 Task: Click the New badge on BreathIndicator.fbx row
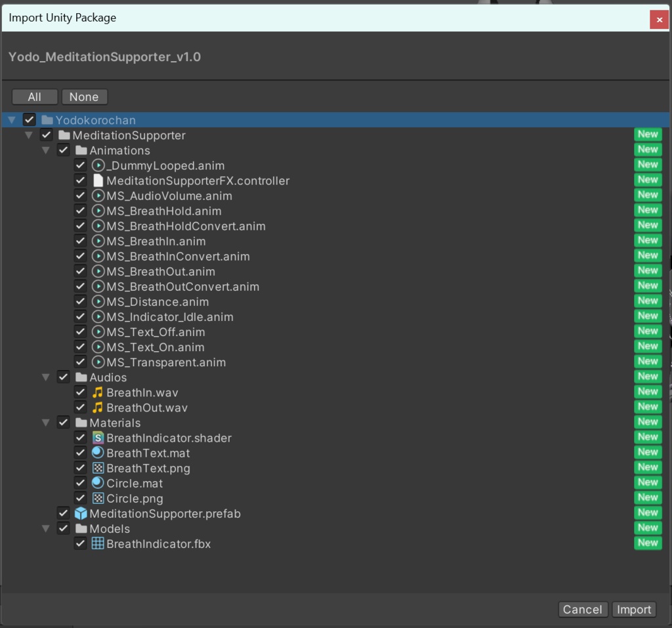coord(648,543)
